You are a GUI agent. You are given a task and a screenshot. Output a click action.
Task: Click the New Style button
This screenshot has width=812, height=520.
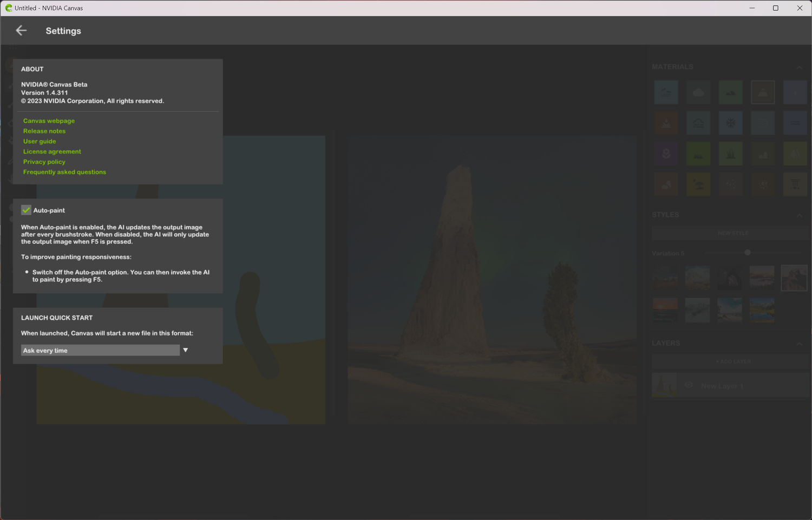(731, 233)
